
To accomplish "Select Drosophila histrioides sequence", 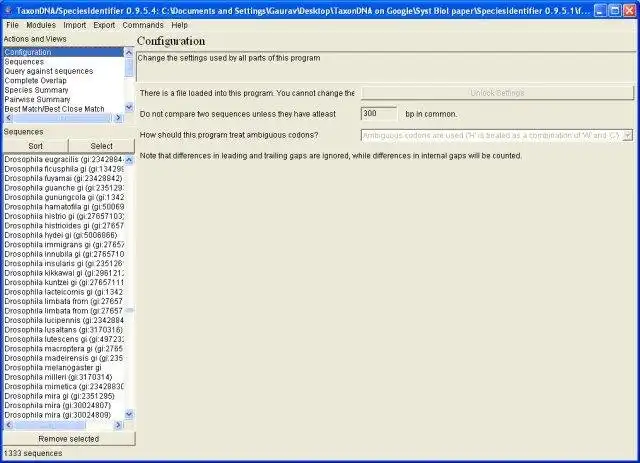I will tap(63, 225).
